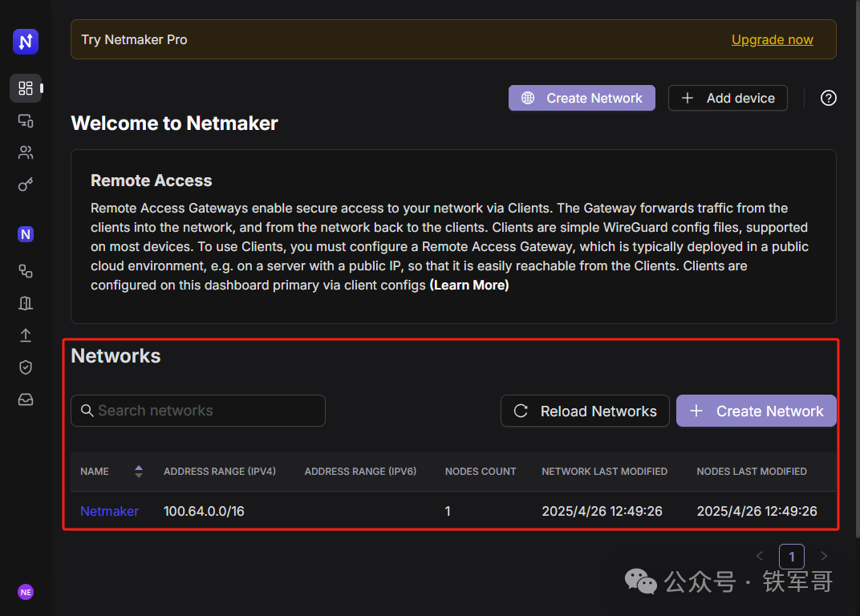Click the Upgrade now link
The height and width of the screenshot is (616, 860).
point(772,39)
